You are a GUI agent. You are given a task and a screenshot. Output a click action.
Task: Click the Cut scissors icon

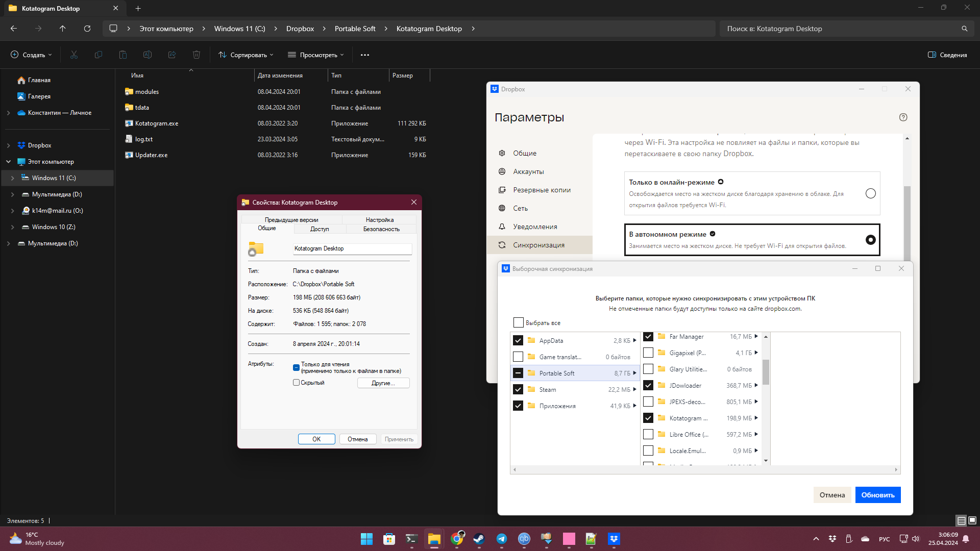(x=74, y=55)
